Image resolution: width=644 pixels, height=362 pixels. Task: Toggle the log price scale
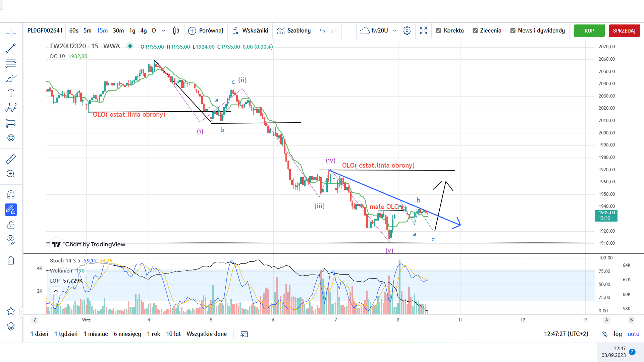[x=618, y=334]
